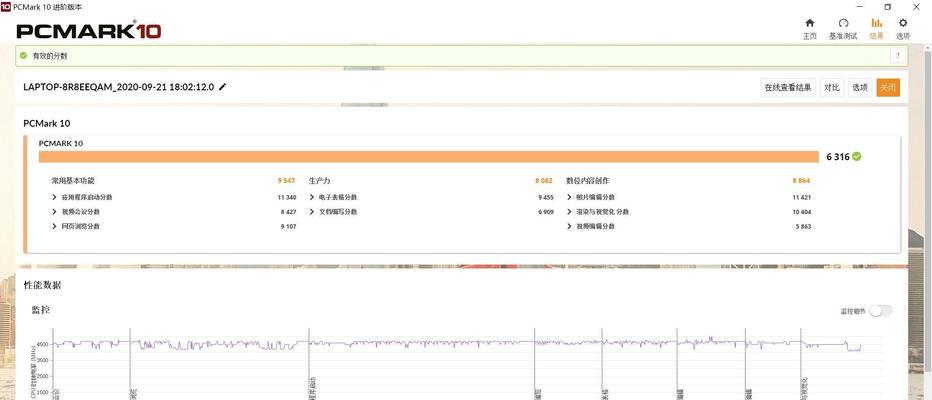932x400 pixels.
Task: Click the orange PCMark 10 score bar
Action: (429, 157)
